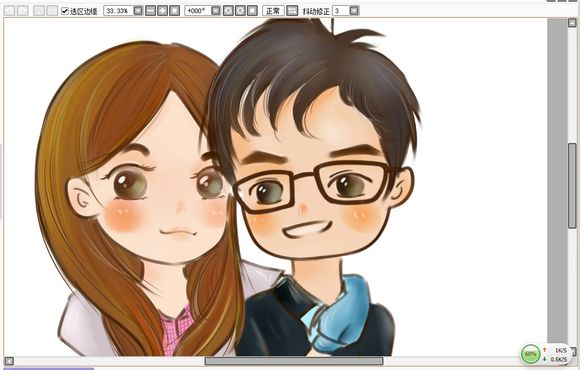Open the +000° rotation angle dropdown
Screen dimensions: 580x370
click(216, 11)
